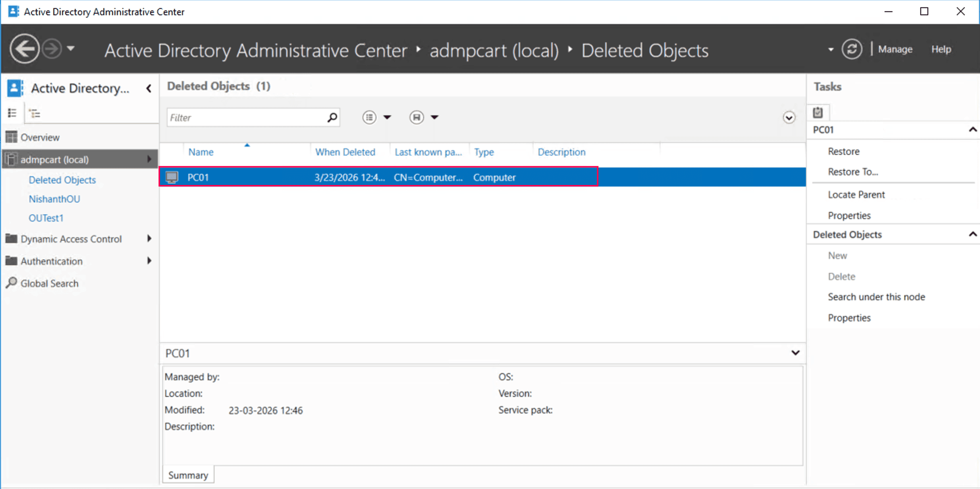The width and height of the screenshot is (980, 489).
Task: Open the dropdown next to the save query icon
Action: point(435,117)
